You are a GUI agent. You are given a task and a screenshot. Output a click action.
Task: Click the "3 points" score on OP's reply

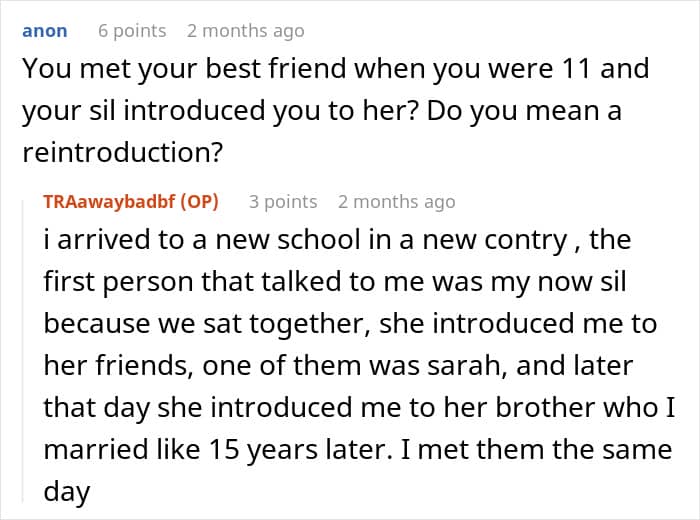283,202
